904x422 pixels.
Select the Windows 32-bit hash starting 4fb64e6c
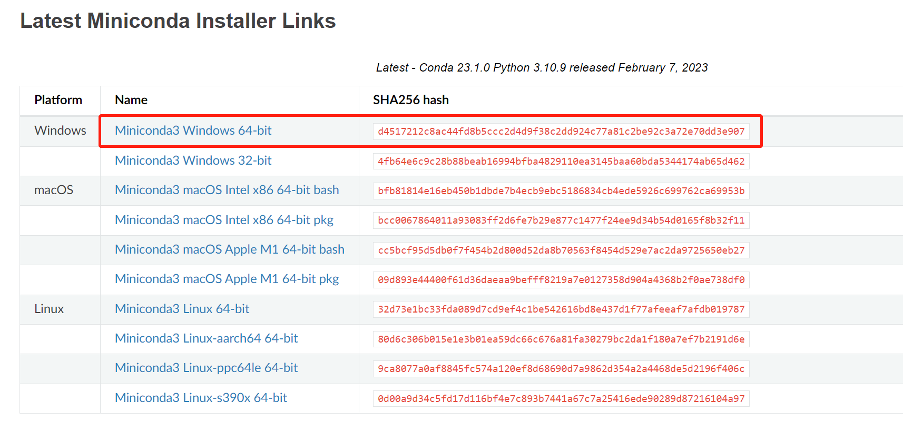[561, 161]
